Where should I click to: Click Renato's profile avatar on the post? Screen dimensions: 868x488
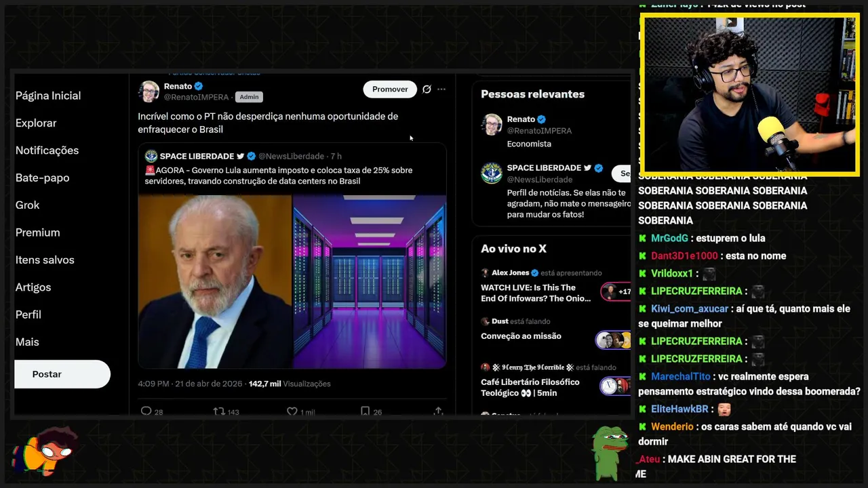[149, 91]
